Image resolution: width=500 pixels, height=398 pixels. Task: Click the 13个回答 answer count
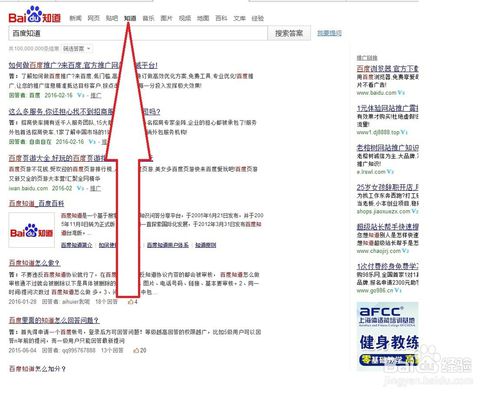point(112,350)
